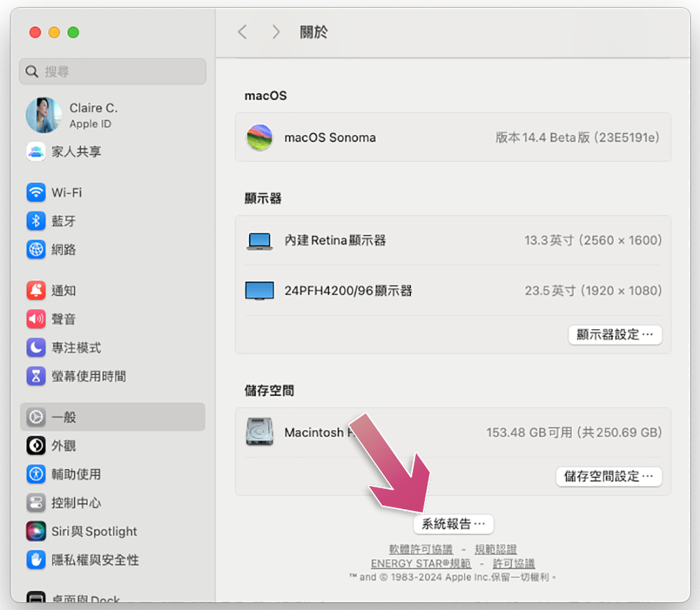Open the ENERGY STAR®規範 link
This screenshot has width=700, height=610.
click(421, 564)
